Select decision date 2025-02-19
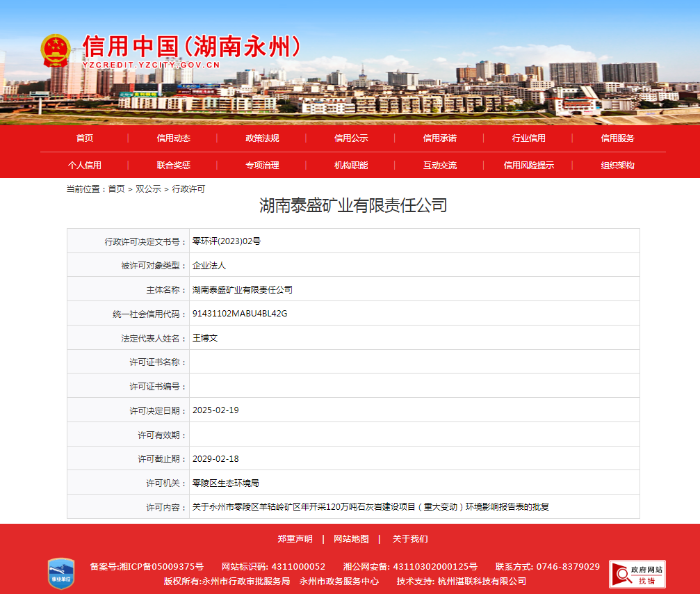The width and height of the screenshot is (700, 594). coord(215,410)
